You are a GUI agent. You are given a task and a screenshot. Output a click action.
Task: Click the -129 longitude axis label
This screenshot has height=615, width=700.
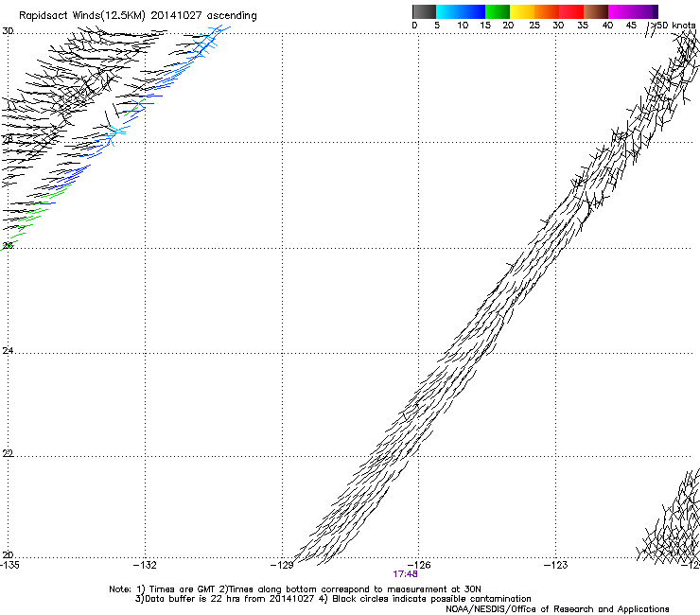(x=282, y=565)
